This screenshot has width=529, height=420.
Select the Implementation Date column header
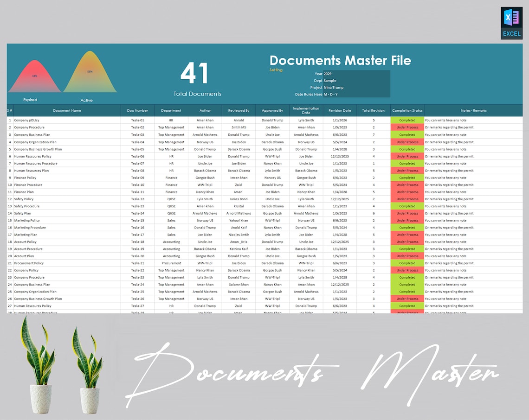[x=306, y=110]
